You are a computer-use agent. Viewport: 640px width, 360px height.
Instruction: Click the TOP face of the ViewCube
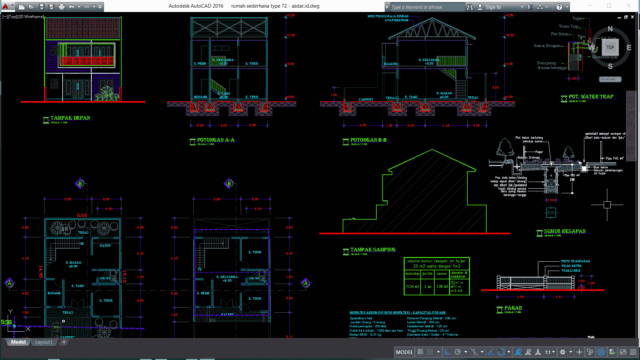tap(610, 47)
